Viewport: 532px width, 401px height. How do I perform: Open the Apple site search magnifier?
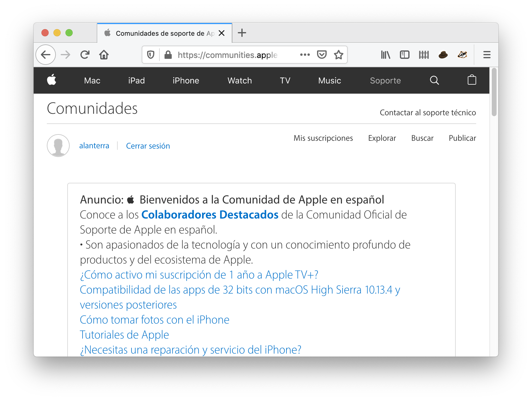point(434,80)
